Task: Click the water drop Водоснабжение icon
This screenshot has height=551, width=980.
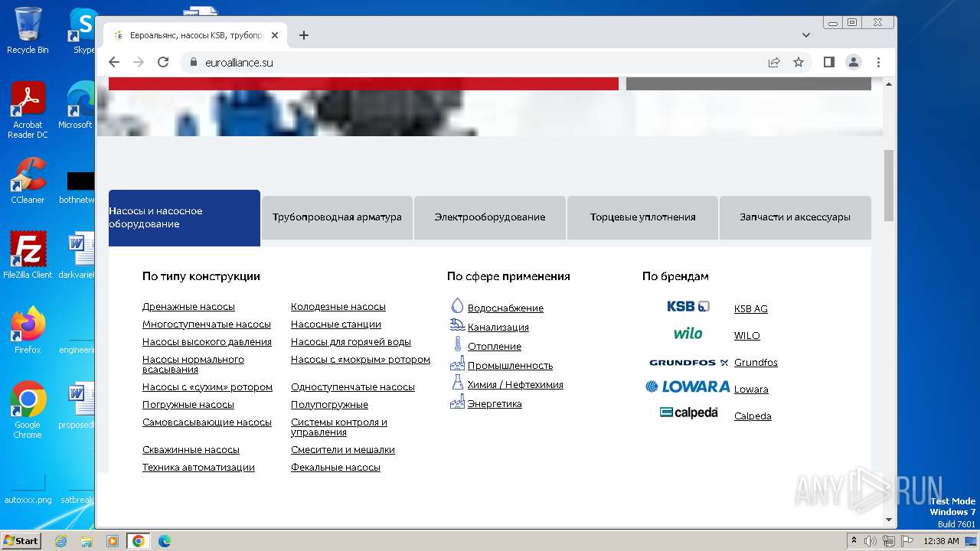Action: pyautogui.click(x=457, y=306)
